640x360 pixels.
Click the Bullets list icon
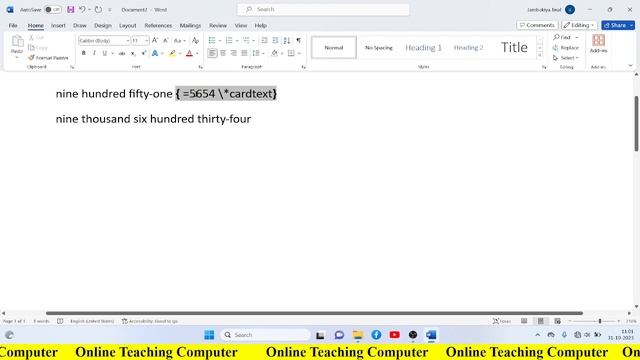[212, 40]
